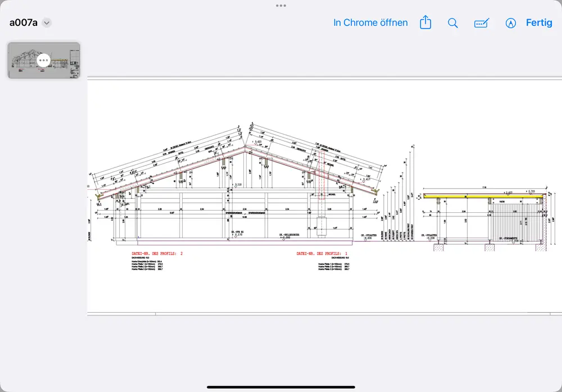Tap the Share icon in the toolbar
Screen dimensions: 562x392
[x=425, y=23]
